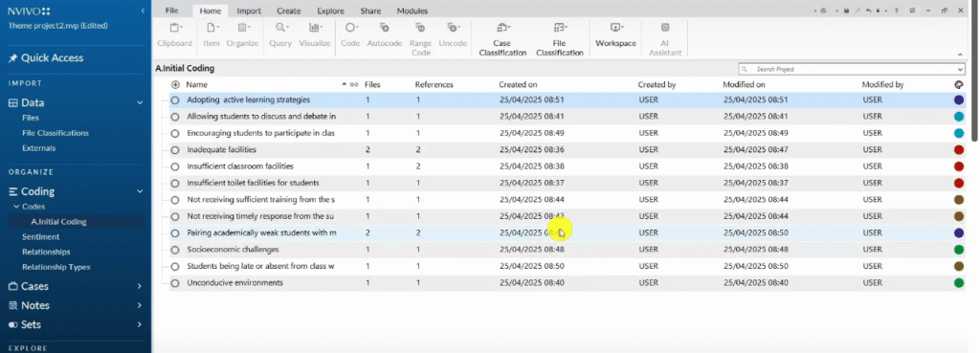Switch to the Modules tab
The height and width of the screenshot is (353, 980).
pos(412,11)
